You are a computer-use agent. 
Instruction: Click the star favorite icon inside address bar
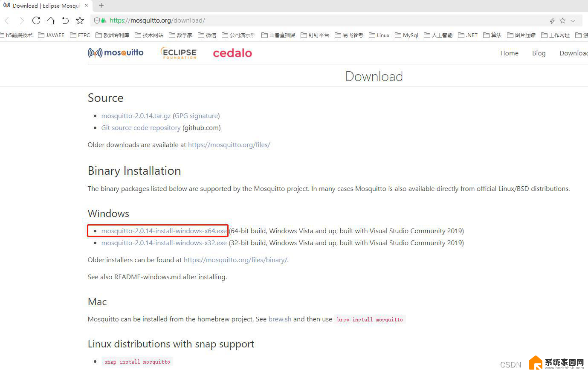click(562, 20)
